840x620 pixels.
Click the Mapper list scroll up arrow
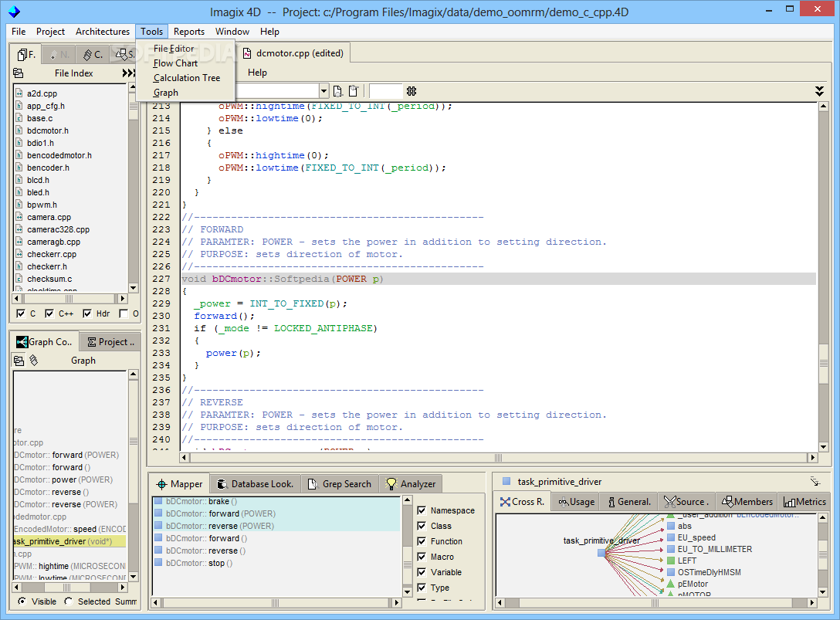tap(407, 500)
